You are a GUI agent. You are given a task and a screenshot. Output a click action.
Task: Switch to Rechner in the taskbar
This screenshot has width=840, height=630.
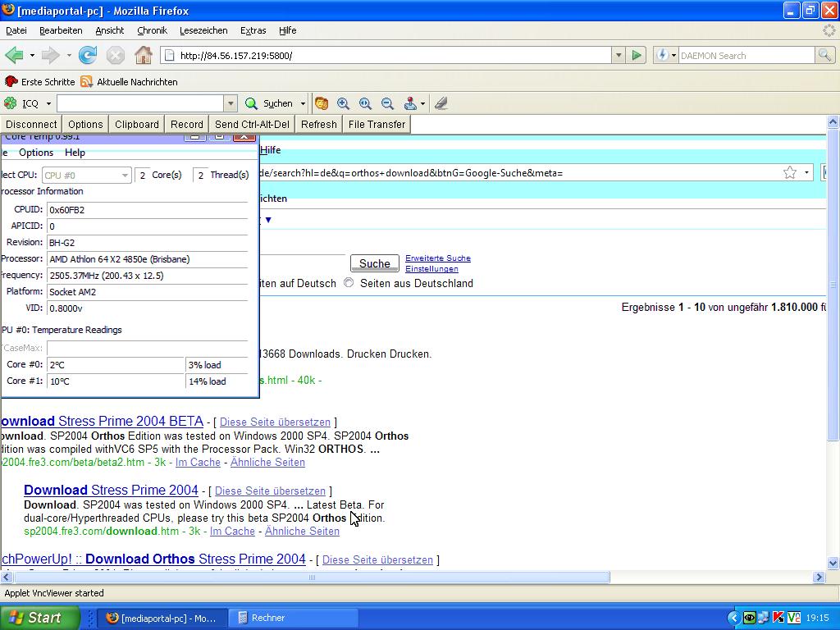[x=267, y=618]
